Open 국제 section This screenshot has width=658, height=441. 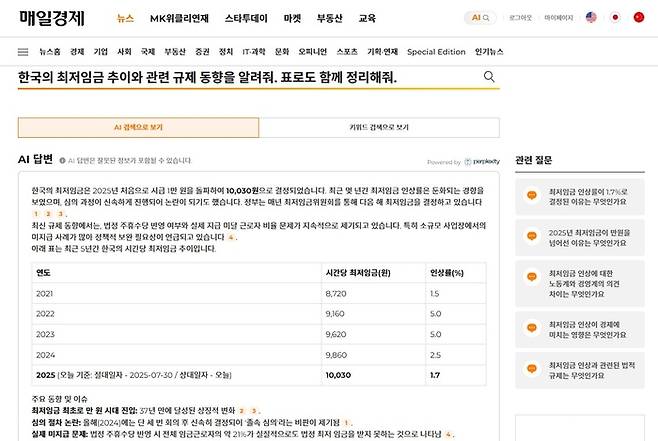[148, 52]
